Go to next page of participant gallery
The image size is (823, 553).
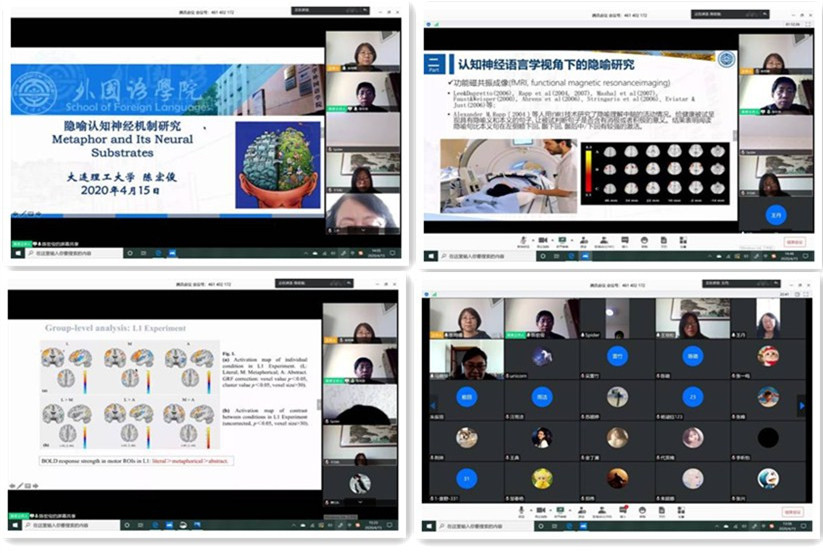pos(800,405)
